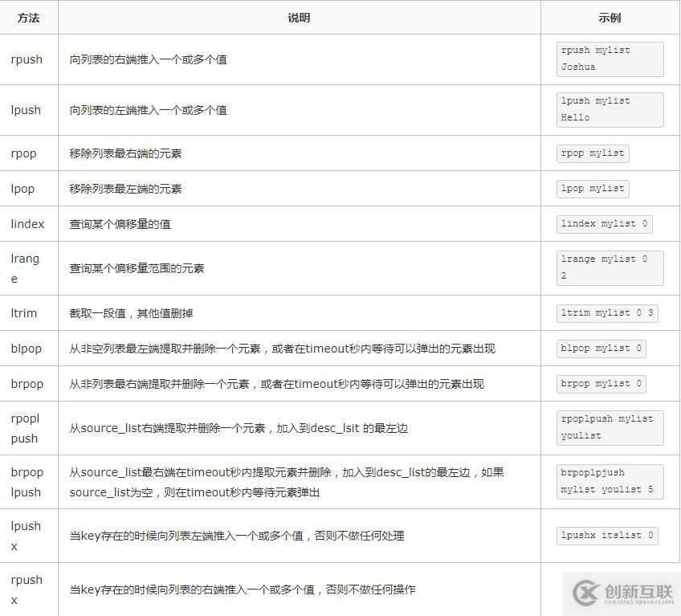The width and height of the screenshot is (681, 616).
Task: Click description 截取一段值，其他值删掉
Action: 131,313
